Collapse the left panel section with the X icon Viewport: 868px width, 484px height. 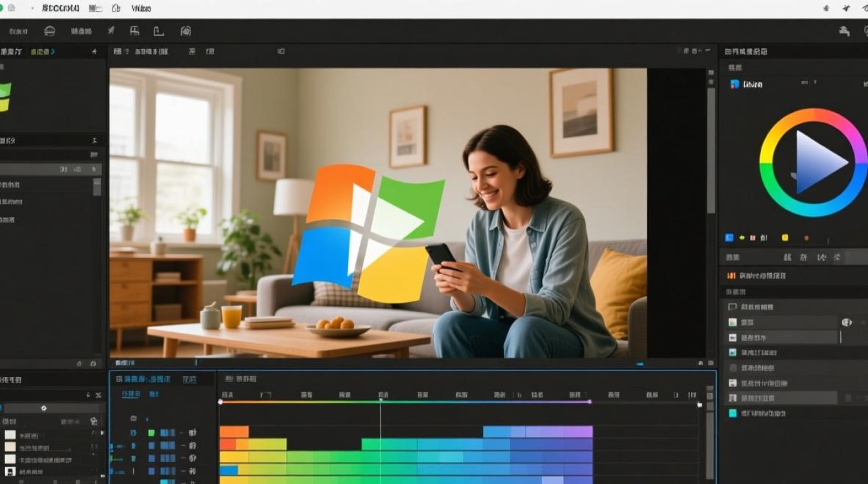point(95,141)
